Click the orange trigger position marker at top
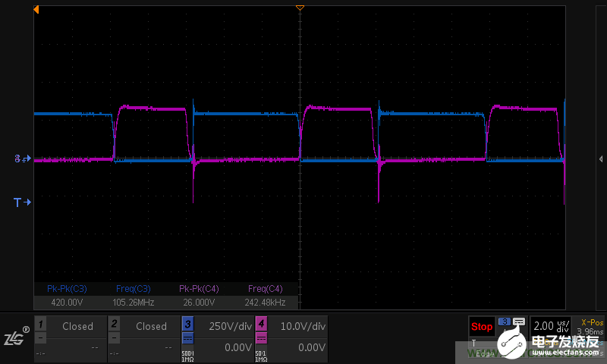 (300, 8)
